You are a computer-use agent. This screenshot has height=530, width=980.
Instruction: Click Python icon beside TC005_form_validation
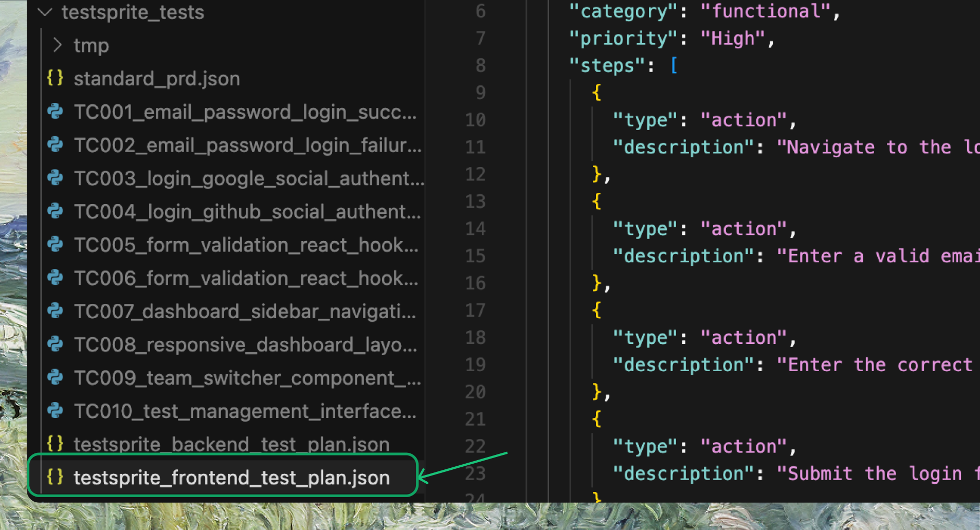click(55, 245)
